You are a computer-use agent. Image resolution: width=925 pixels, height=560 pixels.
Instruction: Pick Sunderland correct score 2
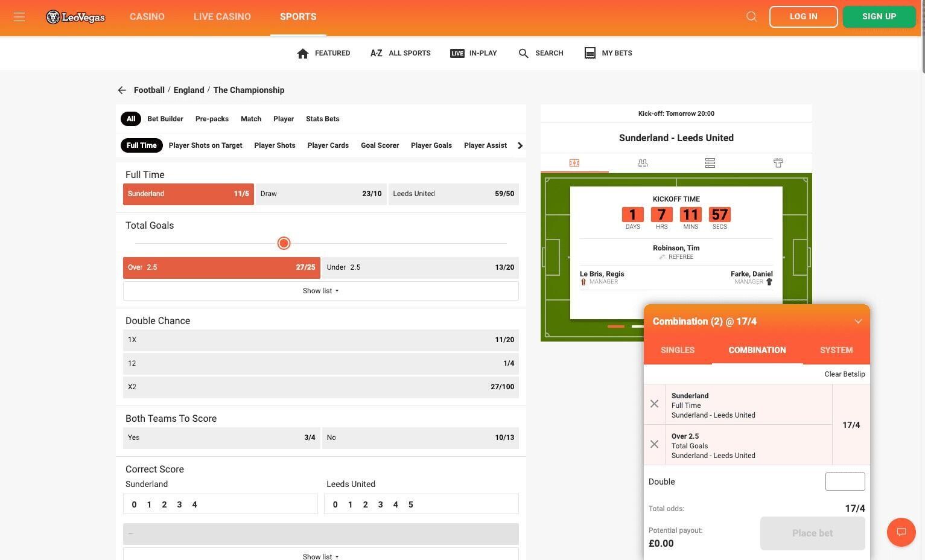(x=164, y=504)
